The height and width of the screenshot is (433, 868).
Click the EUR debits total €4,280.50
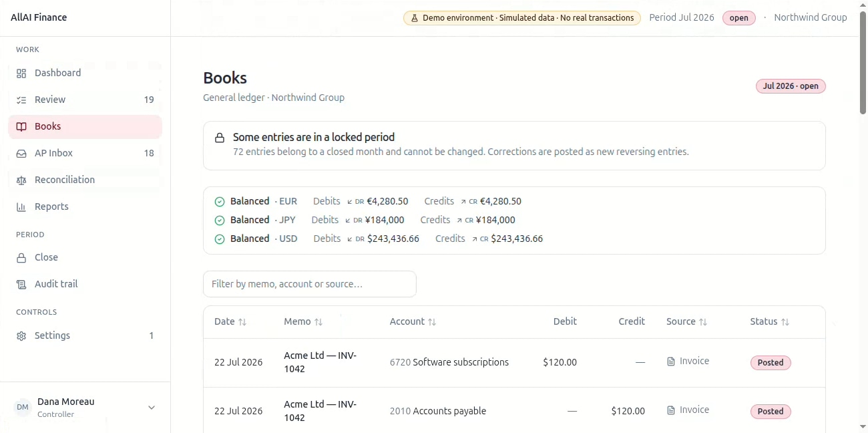click(387, 201)
